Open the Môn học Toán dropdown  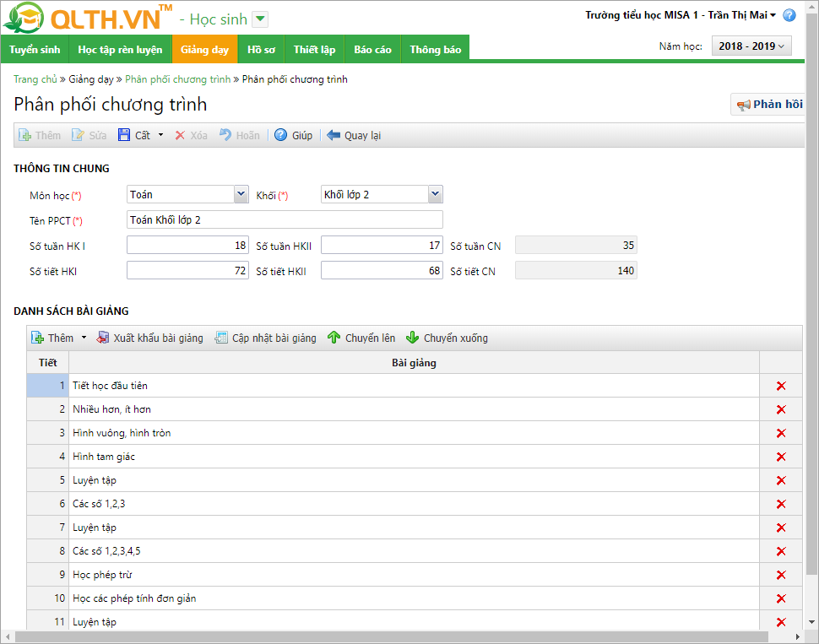click(241, 194)
